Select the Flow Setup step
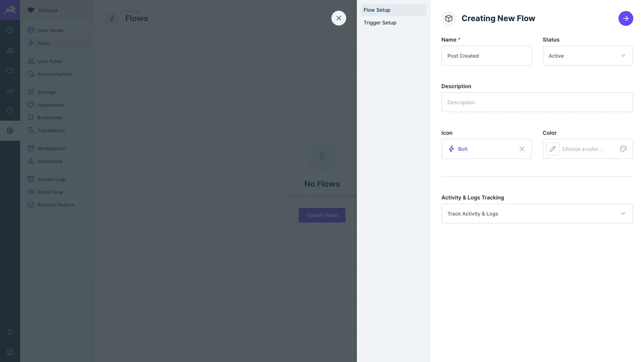 click(377, 10)
